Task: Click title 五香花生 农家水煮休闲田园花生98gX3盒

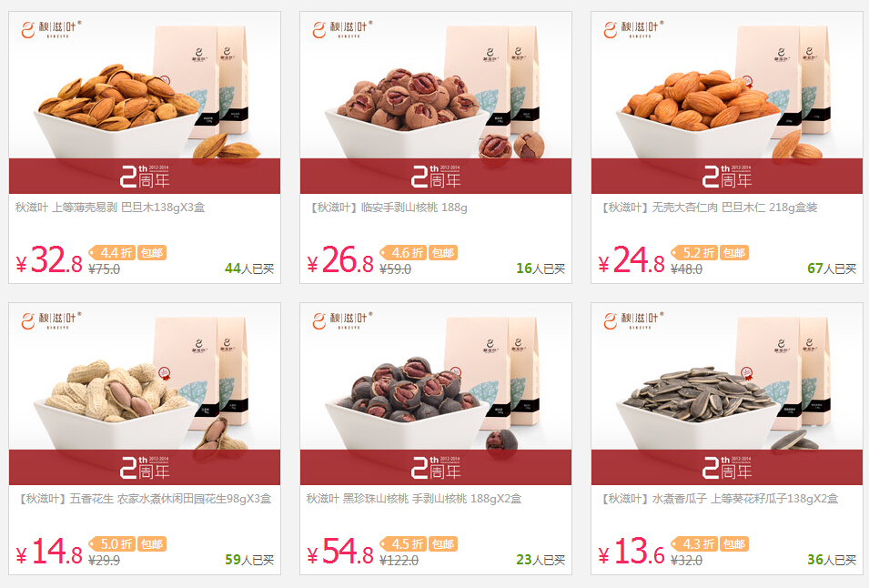Action: tap(170, 499)
